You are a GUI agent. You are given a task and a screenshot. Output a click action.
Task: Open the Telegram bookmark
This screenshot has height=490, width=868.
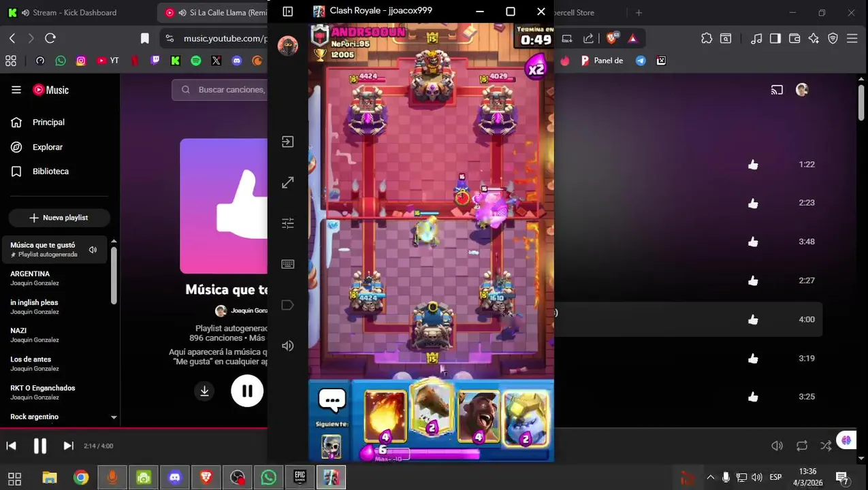(641, 61)
